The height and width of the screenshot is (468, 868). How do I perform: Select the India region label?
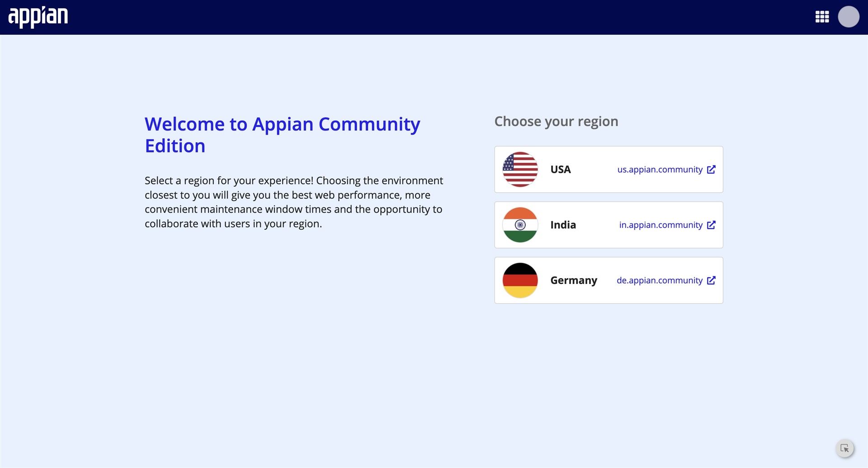click(563, 225)
